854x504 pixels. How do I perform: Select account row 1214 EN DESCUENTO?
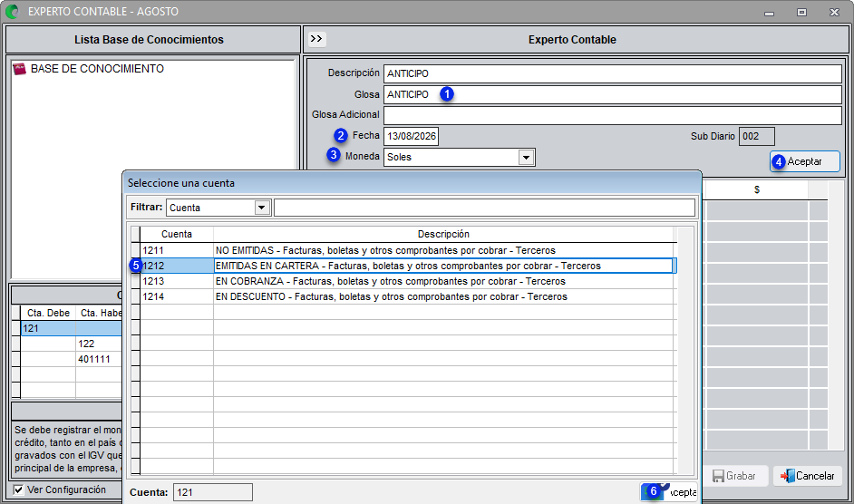403,296
